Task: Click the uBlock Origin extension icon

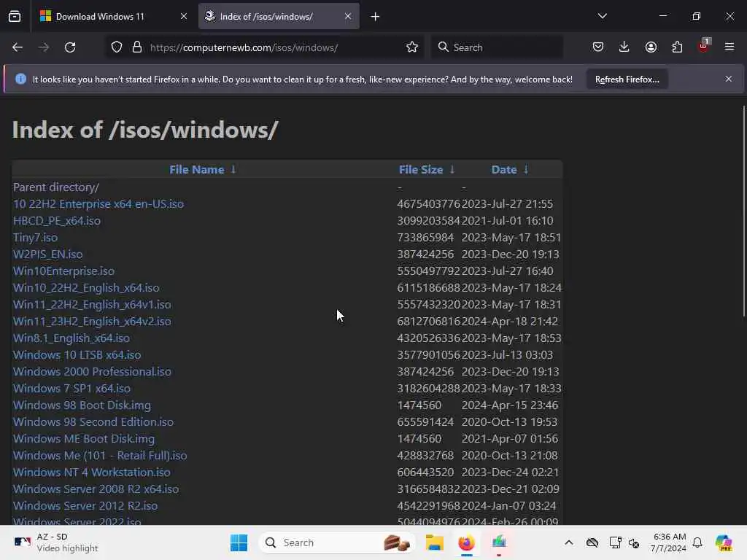Action: [x=704, y=46]
